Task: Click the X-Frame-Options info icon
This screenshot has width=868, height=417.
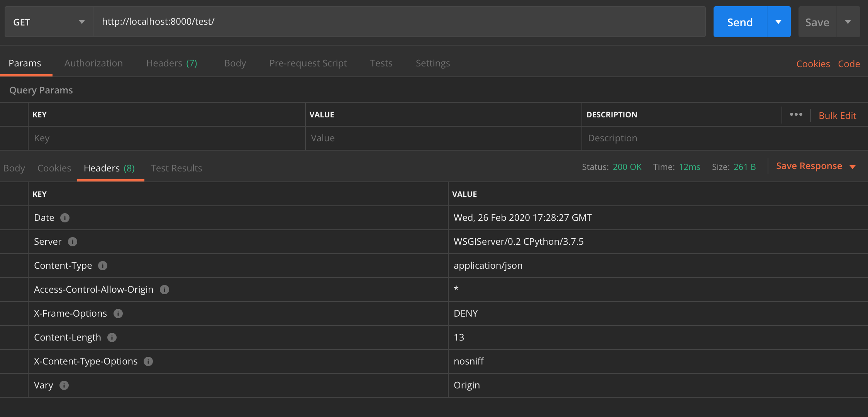Action: (x=118, y=314)
